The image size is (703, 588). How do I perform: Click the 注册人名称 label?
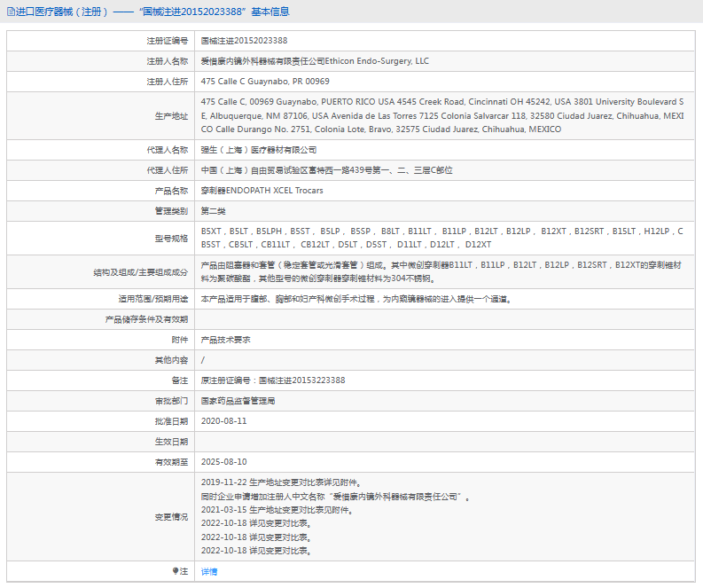(x=168, y=61)
